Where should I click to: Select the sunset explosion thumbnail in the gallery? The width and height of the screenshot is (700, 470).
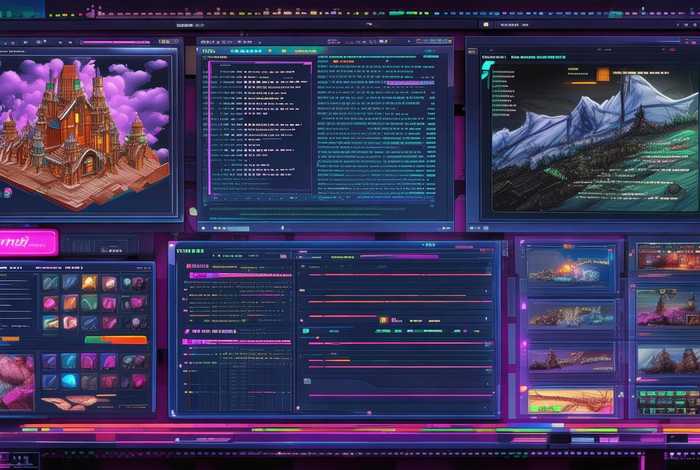pos(571,270)
